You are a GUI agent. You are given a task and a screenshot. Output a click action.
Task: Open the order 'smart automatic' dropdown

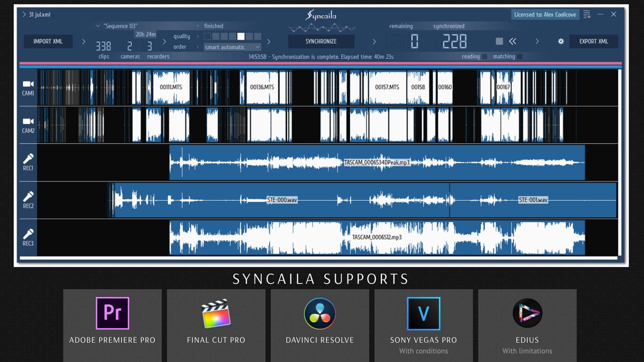point(232,47)
